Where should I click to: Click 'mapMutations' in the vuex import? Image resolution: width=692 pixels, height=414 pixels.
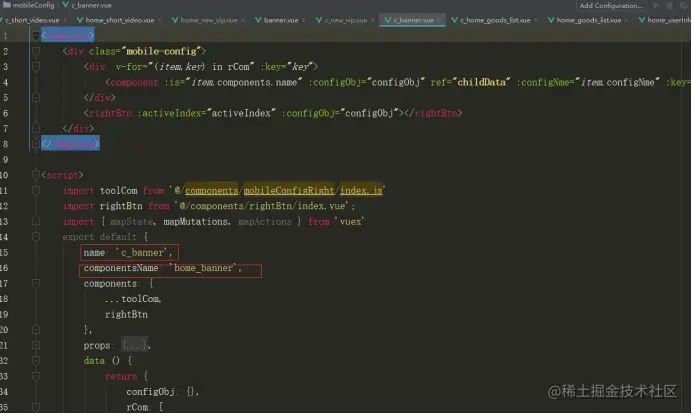[x=196, y=222]
